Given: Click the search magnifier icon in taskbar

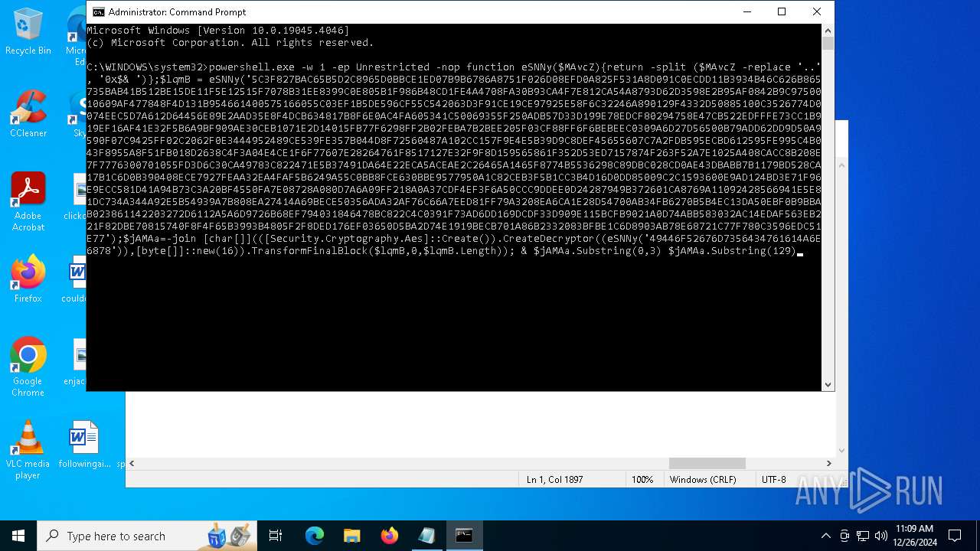Looking at the screenshot, I should (53, 536).
